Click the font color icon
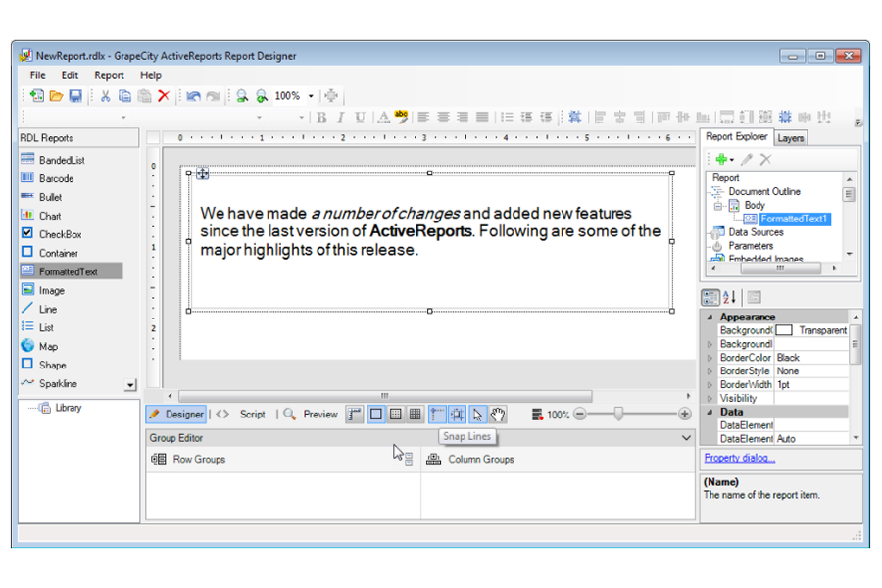This screenshot has width=882, height=588. click(x=383, y=117)
